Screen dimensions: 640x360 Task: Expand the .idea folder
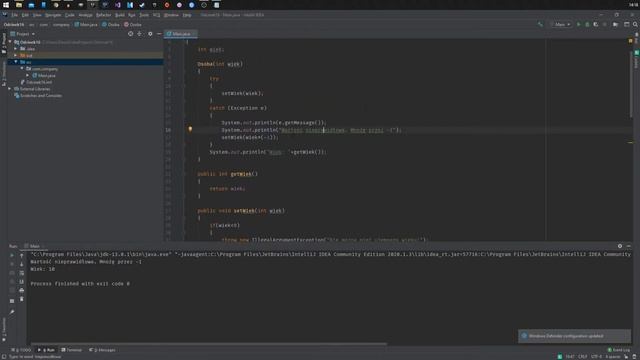[x=16, y=49]
